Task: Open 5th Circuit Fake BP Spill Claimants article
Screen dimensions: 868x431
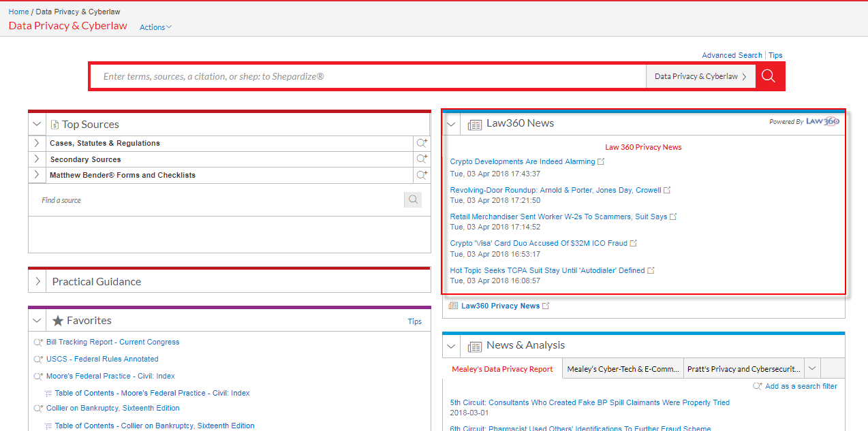Action: tap(590, 402)
